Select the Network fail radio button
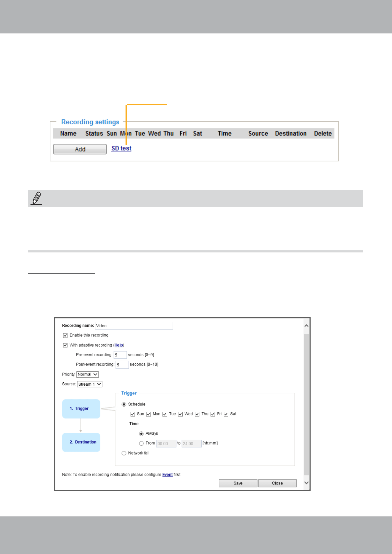392x554 pixels. [124, 453]
